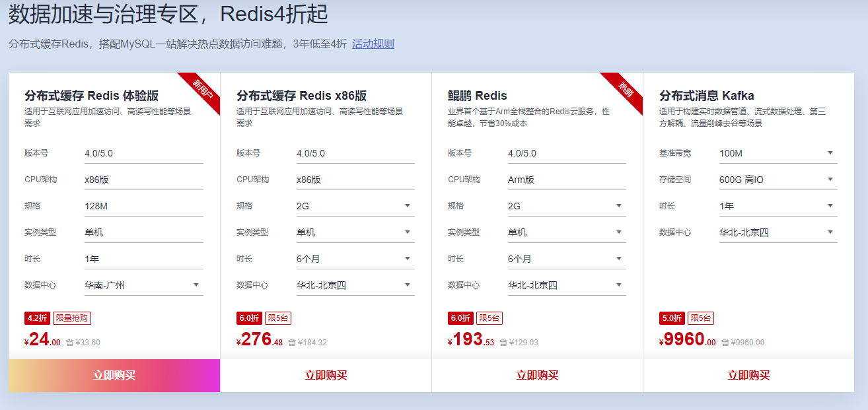Click 立即购买 under Redis x86版
The height and width of the screenshot is (410, 868).
(326, 376)
